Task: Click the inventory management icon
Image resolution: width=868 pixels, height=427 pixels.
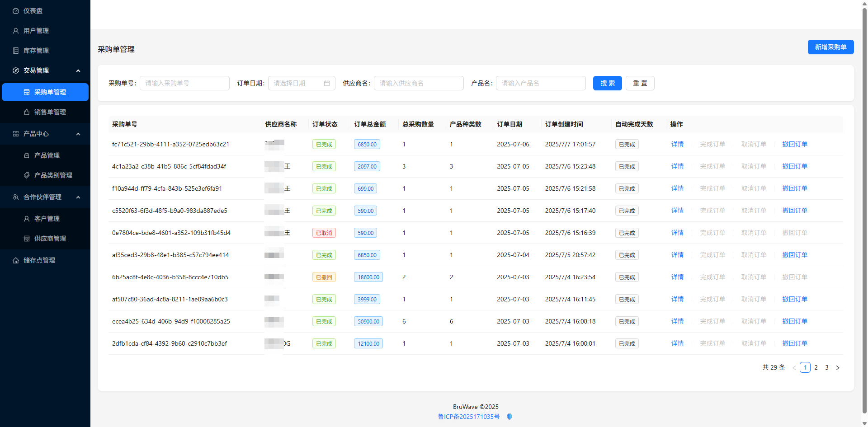Action: [16, 51]
